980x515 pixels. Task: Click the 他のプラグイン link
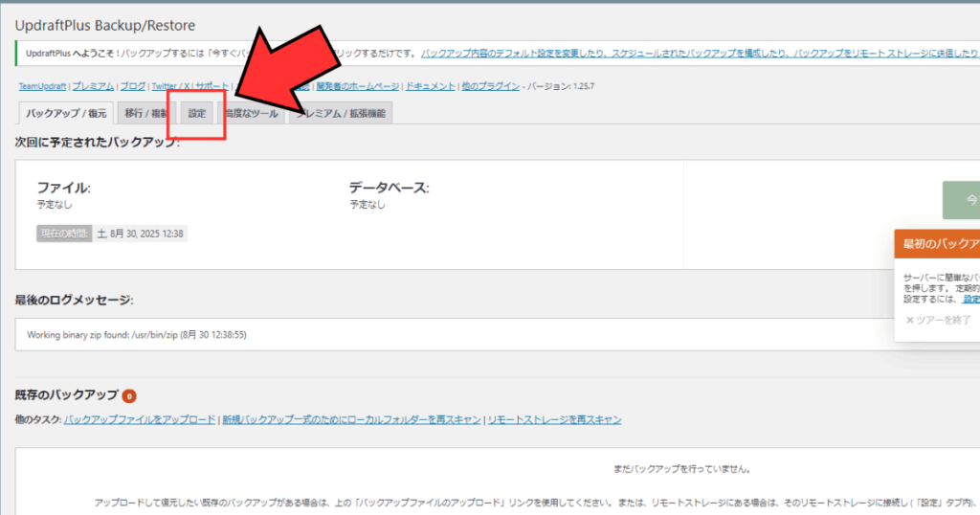pyautogui.click(x=488, y=86)
